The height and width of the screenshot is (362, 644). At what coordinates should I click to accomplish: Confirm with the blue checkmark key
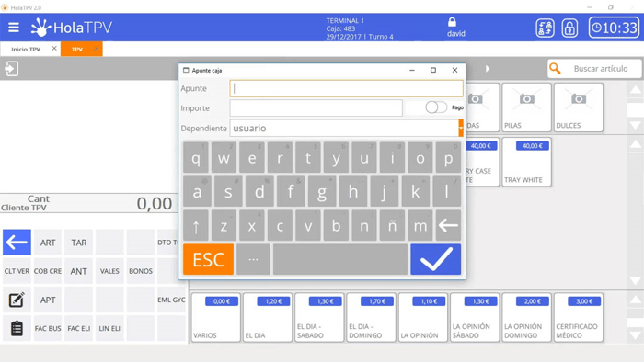[x=435, y=259]
